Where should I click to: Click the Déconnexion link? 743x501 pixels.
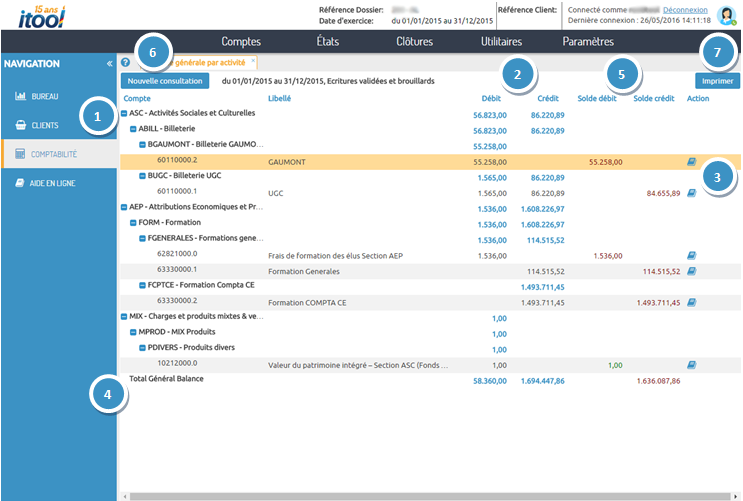(685, 8)
